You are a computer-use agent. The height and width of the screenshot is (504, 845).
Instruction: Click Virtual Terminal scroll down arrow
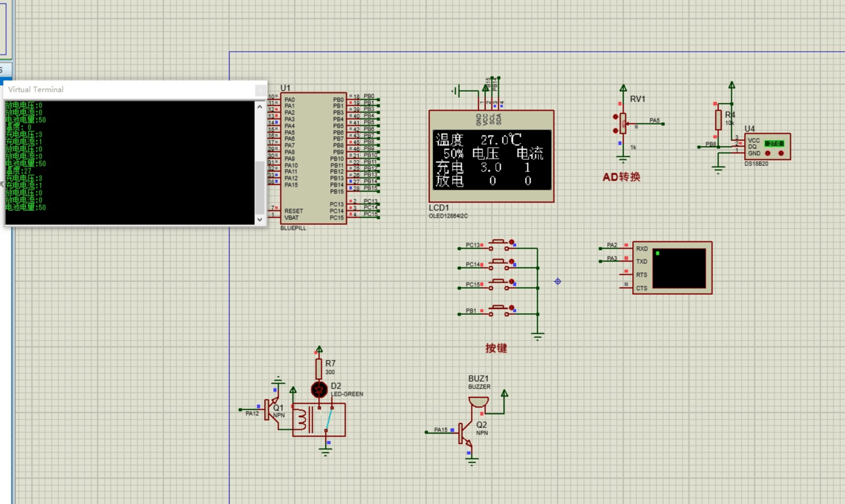260,219
